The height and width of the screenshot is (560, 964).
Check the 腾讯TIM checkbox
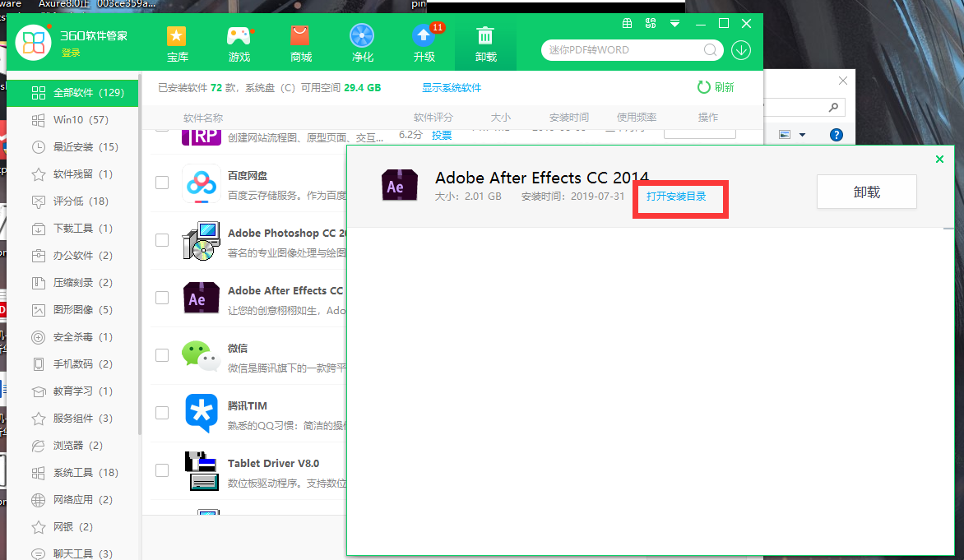[x=162, y=413]
